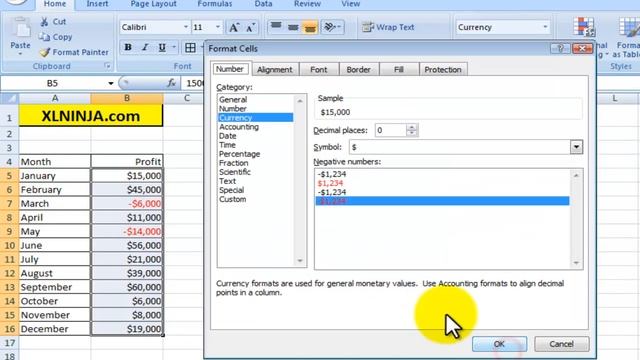
Task: Click OK to apply the format
Action: pyautogui.click(x=499, y=344)
